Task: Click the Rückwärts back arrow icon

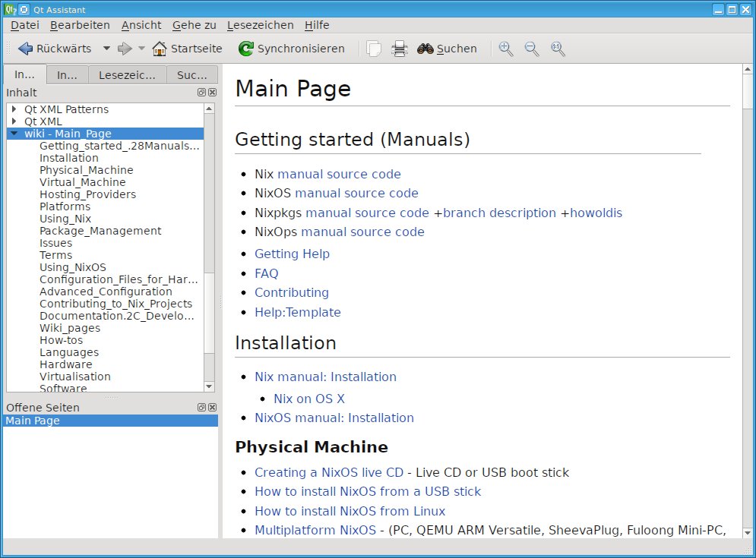Action: click(x=25, y=49)
